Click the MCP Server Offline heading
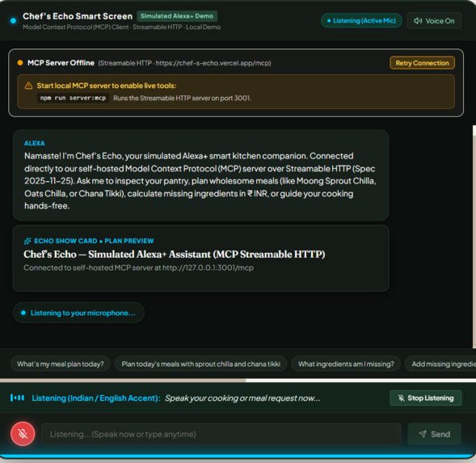 click(x=61, y=63)
